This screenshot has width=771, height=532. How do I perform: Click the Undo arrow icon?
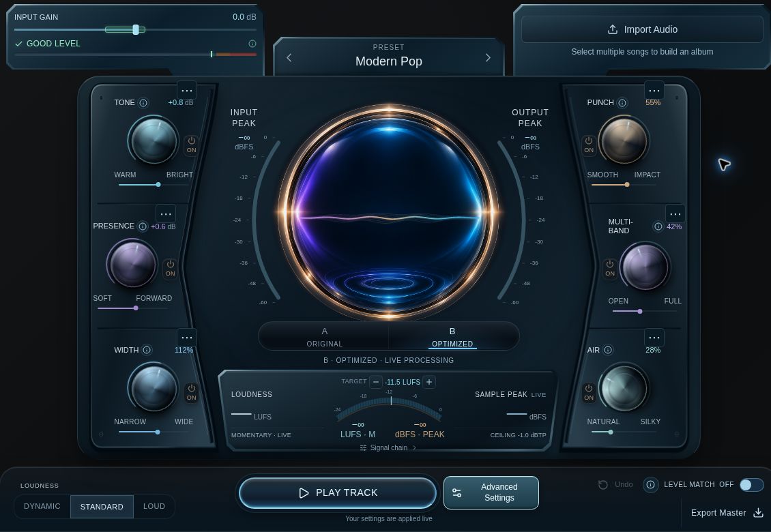[603, 485]
